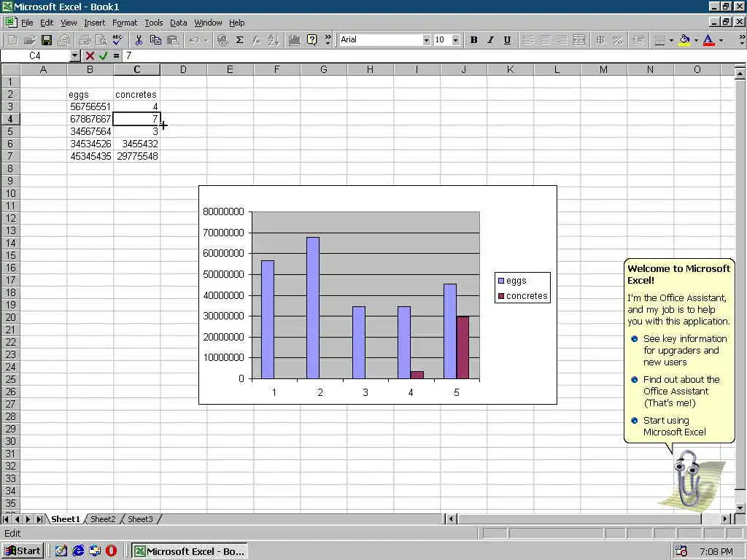The height and width of the screenshot is (560, 747).
Task: Click the Increase Indent icon
Action: (x=638, y=40)
